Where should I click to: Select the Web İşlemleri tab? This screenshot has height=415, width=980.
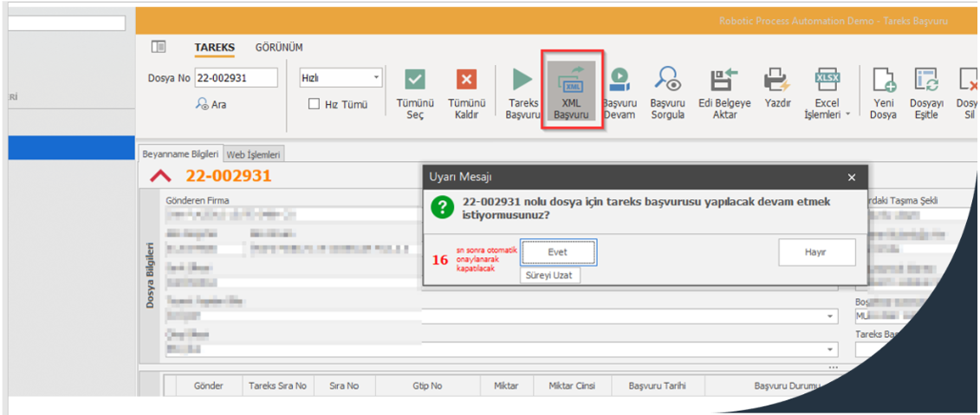(x=254, y=154)
